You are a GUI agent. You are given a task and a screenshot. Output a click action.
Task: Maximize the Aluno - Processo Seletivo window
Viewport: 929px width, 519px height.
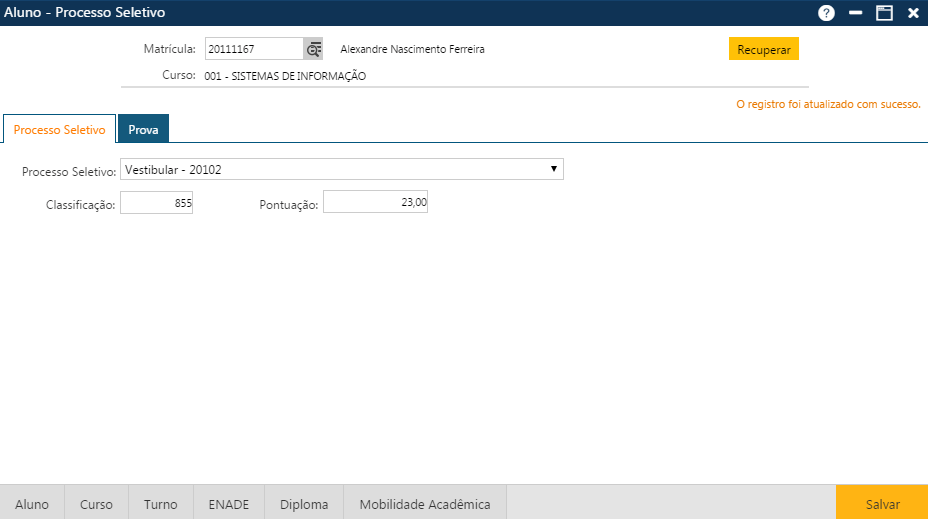[884, 13]
